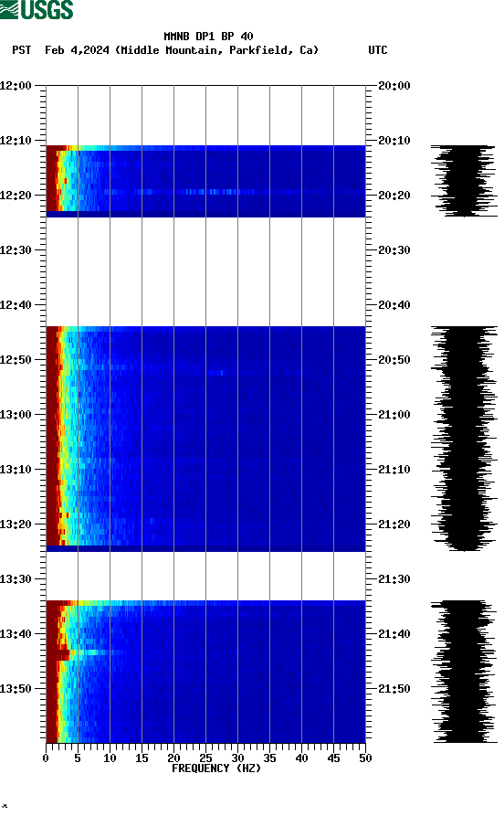Click the 40 Hz frequency tick label
504x816 pixels.
[301, 758]
